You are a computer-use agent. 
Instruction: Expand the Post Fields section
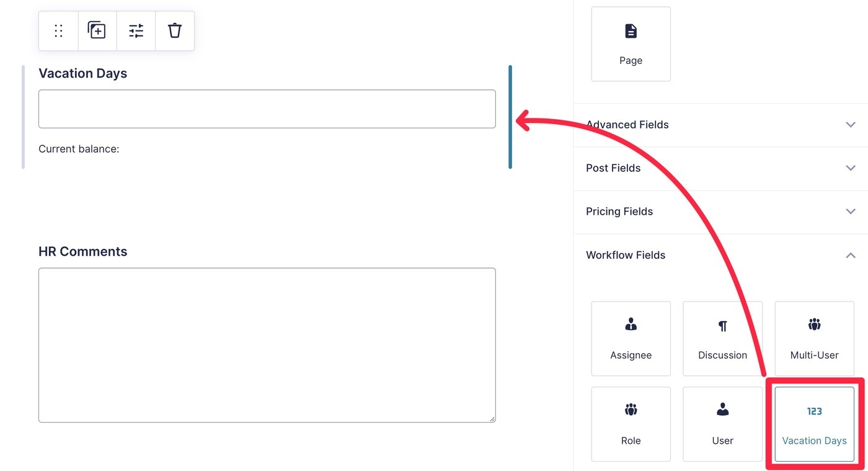(x=720, y=168)
